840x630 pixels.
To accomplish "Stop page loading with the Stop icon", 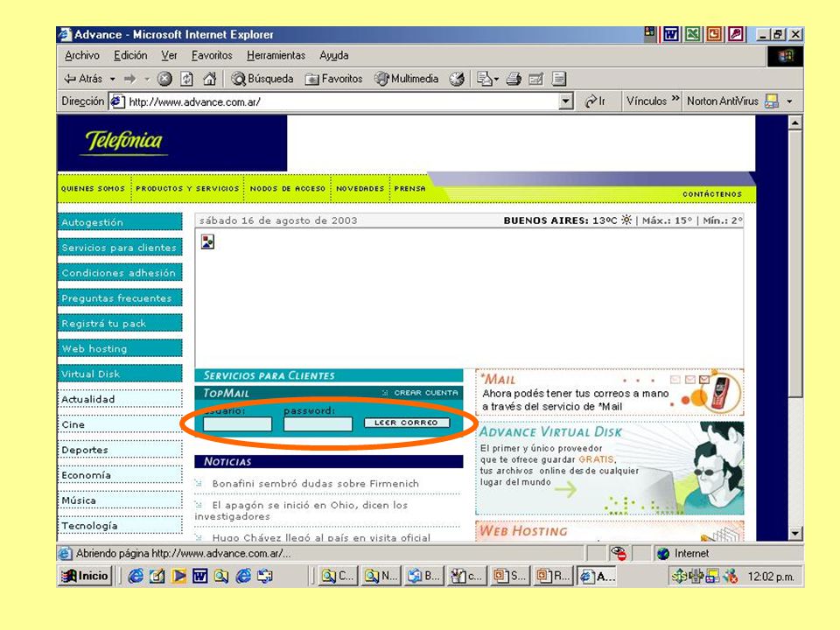I will [164, 79].
